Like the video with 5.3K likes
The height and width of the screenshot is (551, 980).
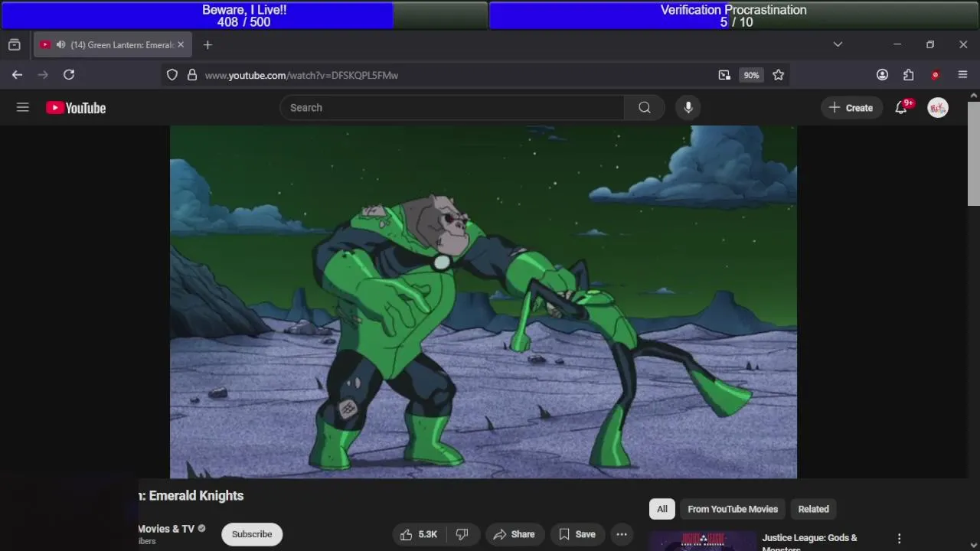coord(419,534)
